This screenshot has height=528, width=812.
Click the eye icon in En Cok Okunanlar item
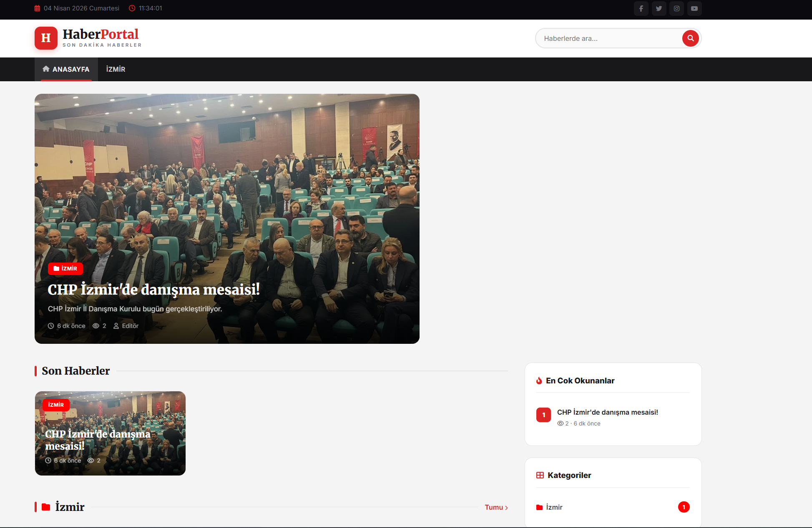[x=560, y=423]
